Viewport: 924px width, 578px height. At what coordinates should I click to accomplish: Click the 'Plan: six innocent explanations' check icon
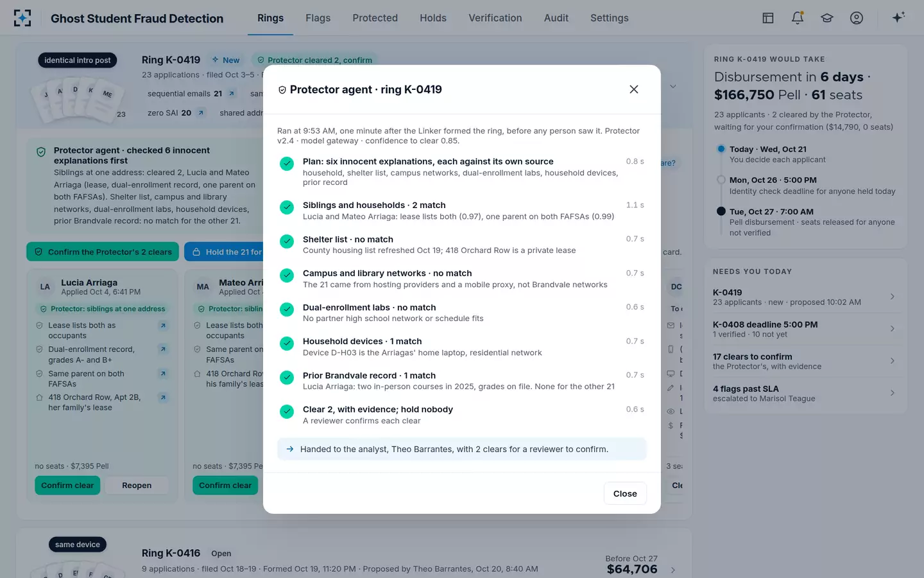point(287,164)
